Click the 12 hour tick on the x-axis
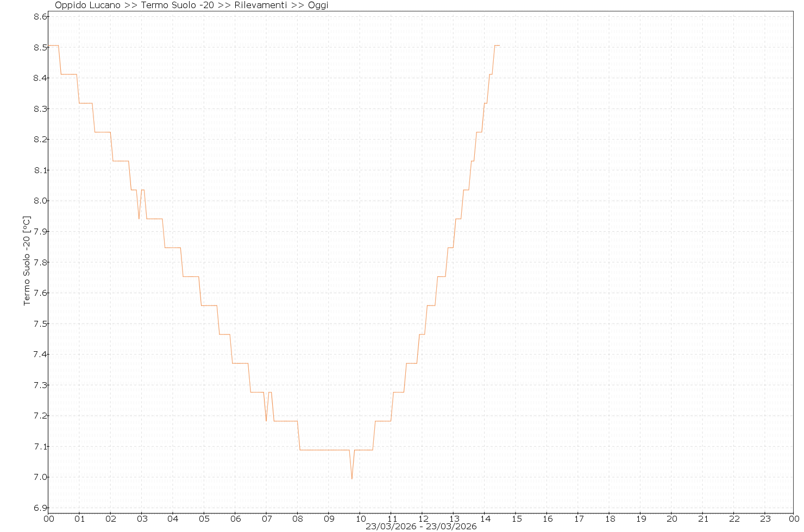Screen dimensions: 804x532 click(x=423, y=519)
